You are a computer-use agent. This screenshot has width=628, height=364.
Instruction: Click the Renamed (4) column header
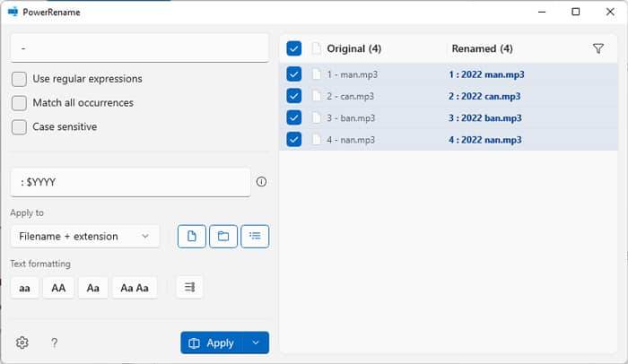483,48
